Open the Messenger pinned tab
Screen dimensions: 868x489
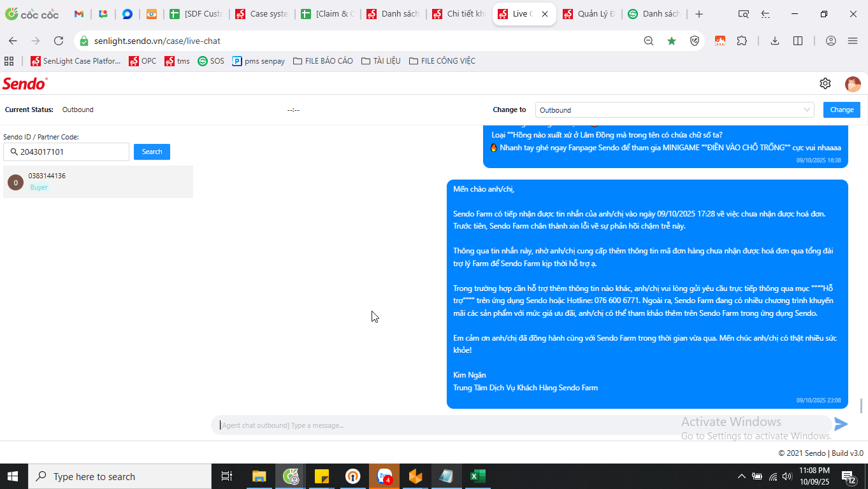127,14
